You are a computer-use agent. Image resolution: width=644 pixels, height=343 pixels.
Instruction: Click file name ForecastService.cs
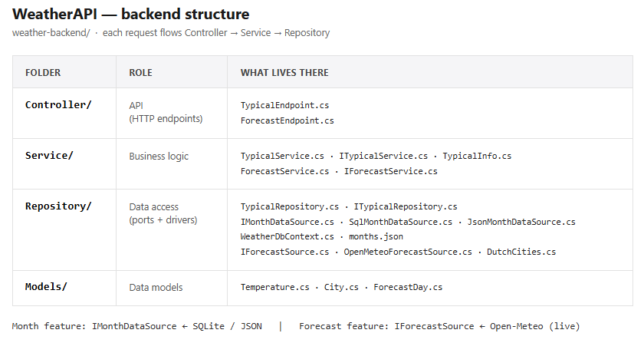coord(284,171)
